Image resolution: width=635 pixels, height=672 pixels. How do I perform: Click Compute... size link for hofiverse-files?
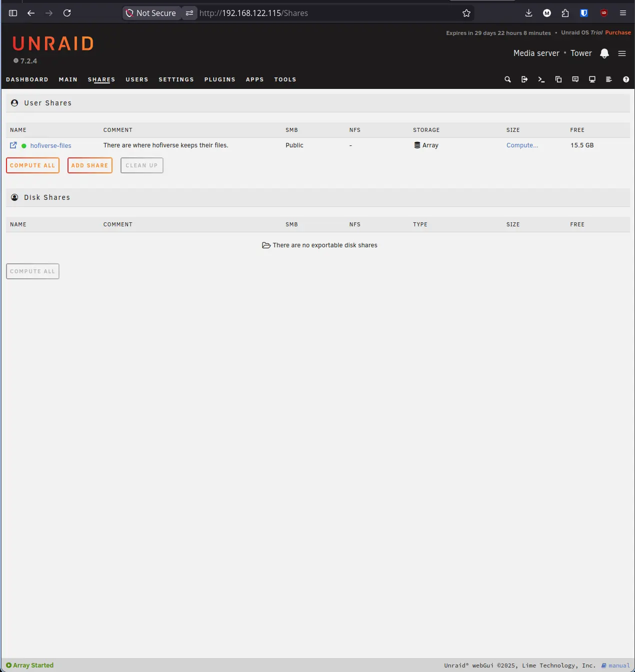(522, 145)
